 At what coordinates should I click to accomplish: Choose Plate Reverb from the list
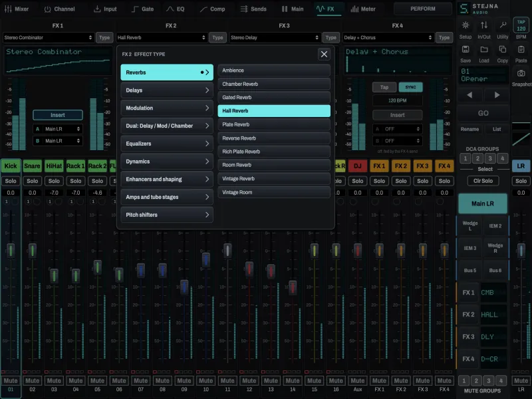(274, 124)
